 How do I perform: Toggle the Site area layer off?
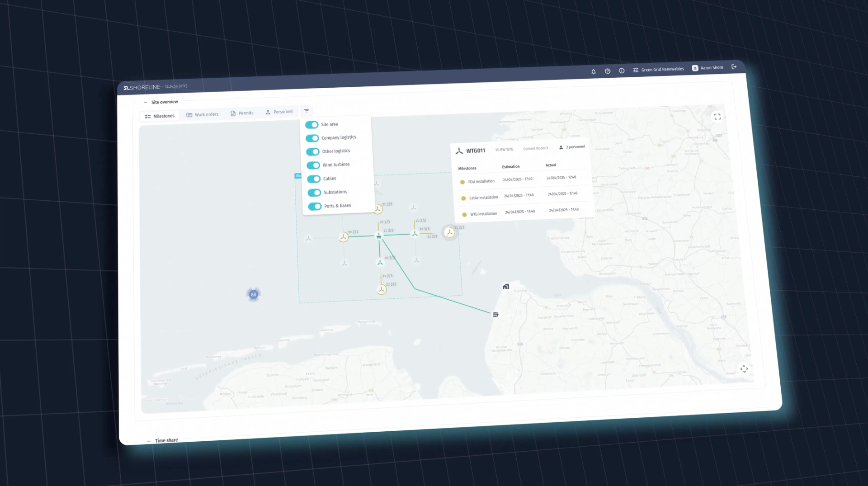tap(311, 125)
